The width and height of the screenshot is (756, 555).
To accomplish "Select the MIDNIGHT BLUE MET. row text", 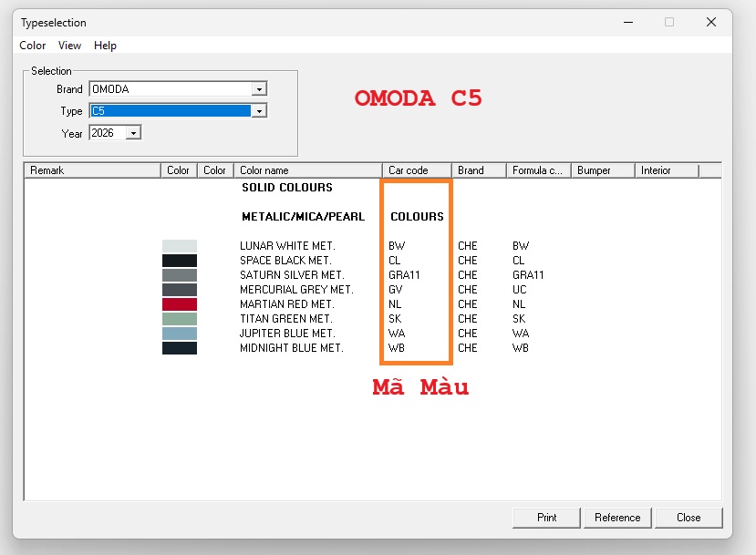I will tap(292, 348).
